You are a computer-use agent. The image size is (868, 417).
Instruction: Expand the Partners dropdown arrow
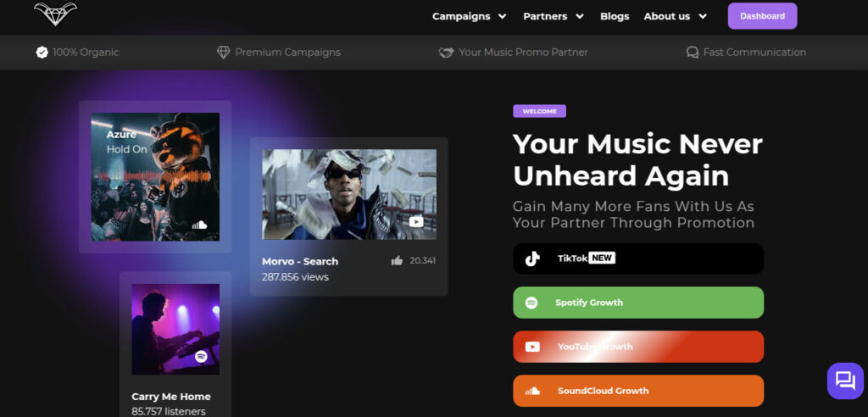(x=580, y=17)
